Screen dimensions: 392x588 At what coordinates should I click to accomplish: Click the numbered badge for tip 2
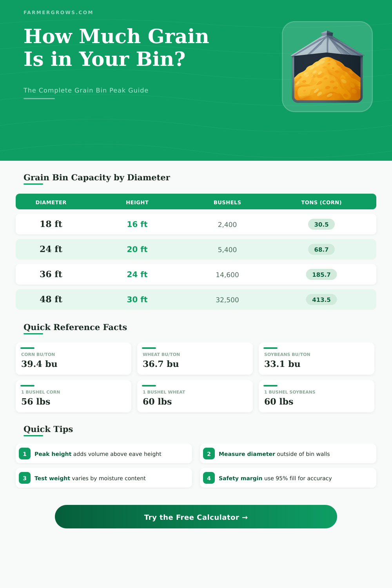click(x=209, y=454)
